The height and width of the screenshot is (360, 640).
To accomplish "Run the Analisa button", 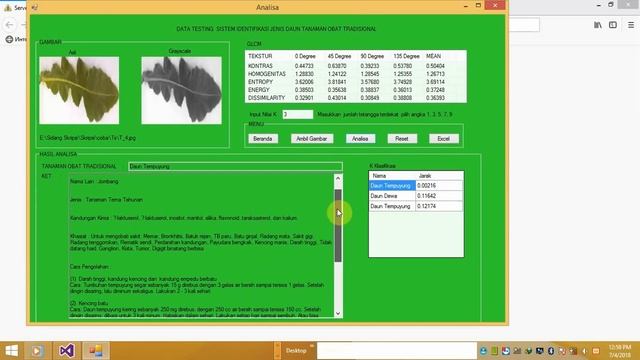I will tap(360, 139).
